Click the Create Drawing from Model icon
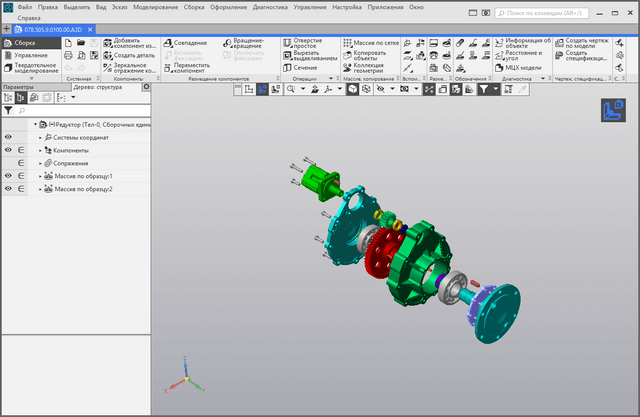 click(x=558, y=43)
